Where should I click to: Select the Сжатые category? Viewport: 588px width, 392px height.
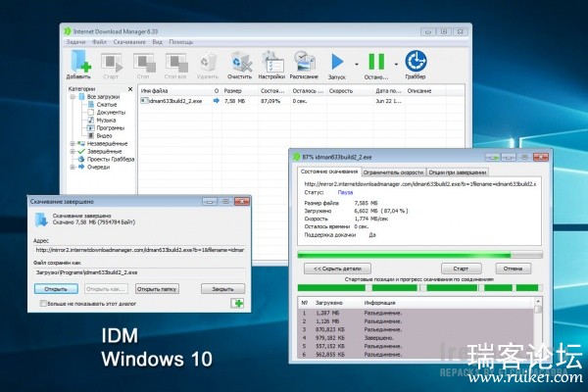107,105
